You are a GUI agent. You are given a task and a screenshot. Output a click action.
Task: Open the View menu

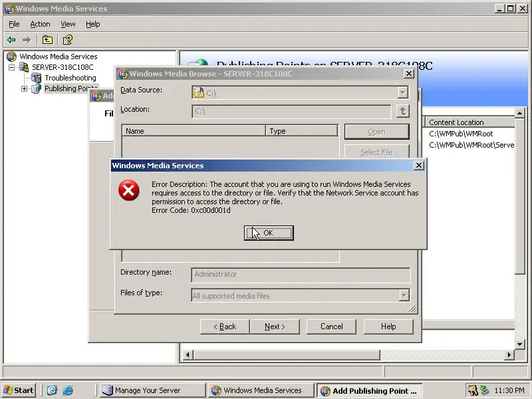point(68,24)
